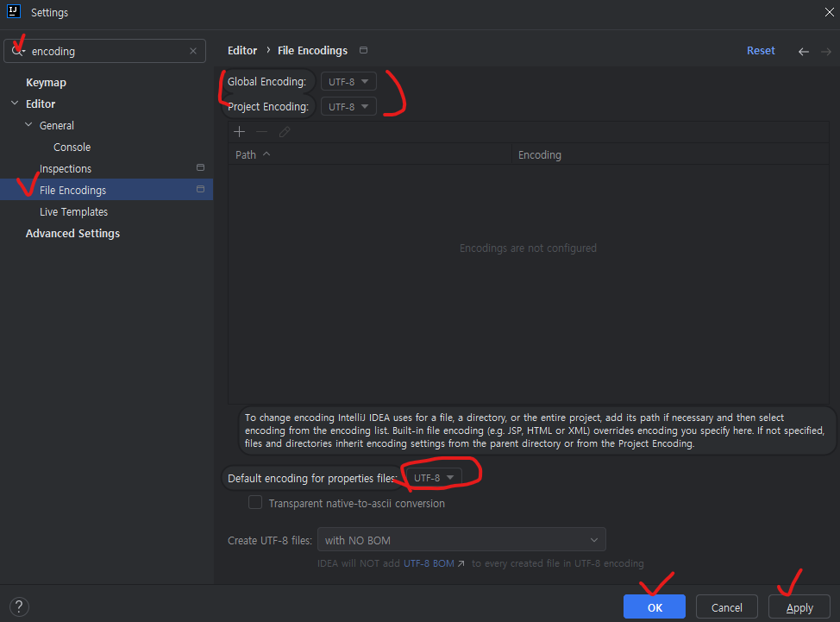The height and width of the screenshot is (622, 840).
Task: Focus the settings search field
Action: tap(107, 51)
